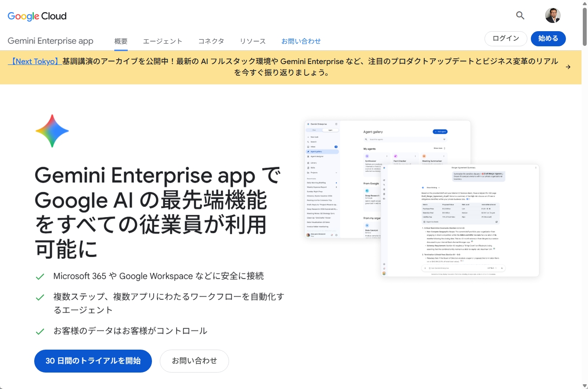The width and height of the screenshot is (588, 389).
Task: Open the search magnifier icon
Action: tap(520, 16)
